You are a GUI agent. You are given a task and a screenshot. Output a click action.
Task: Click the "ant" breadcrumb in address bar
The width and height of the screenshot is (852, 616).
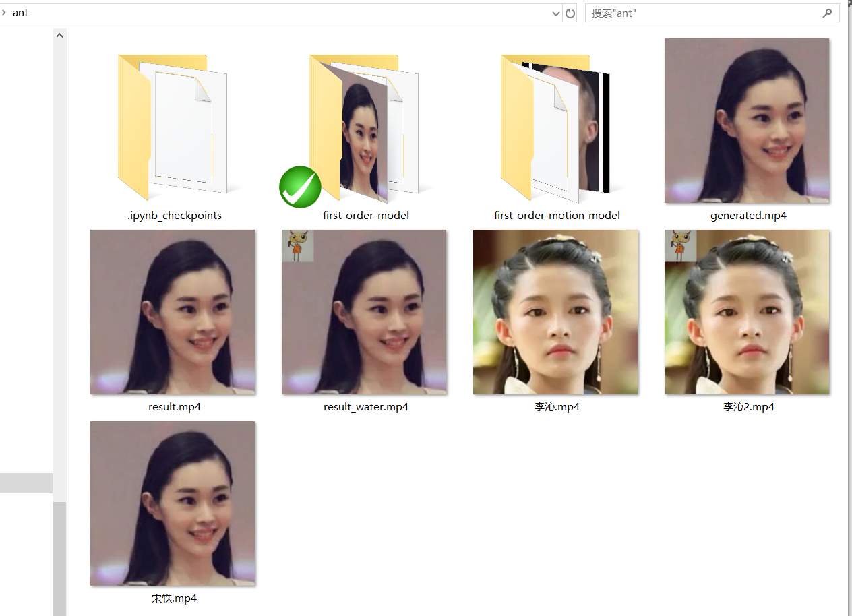point(20,13)
